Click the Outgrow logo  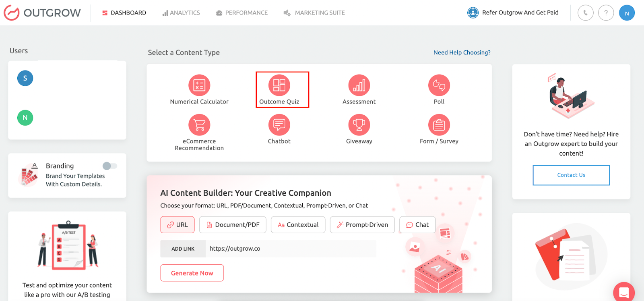42,13
